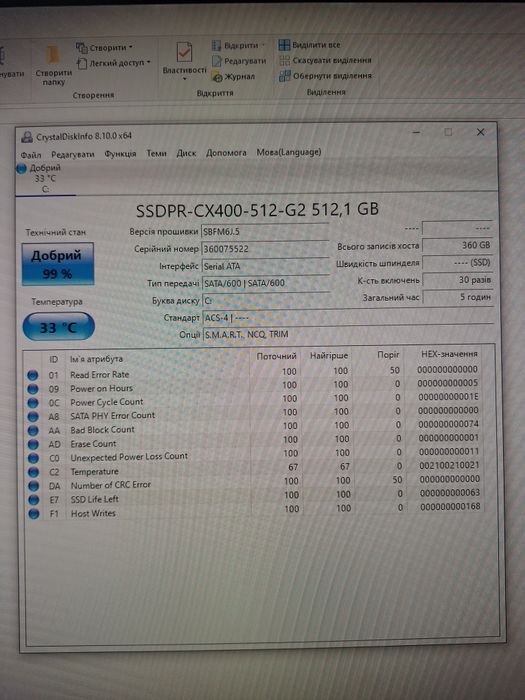Screen dimensions: 525x700
Task: Click the Поточний column header
Action: click(276, 356)
